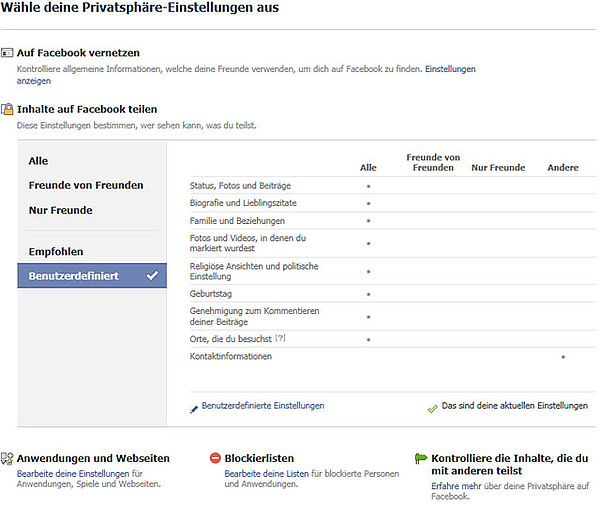This screenshot has width=600, height=505.
Task: Click the green flag 'Kontrolliere die Inhalte' icon
Action: tap(421, 459)
